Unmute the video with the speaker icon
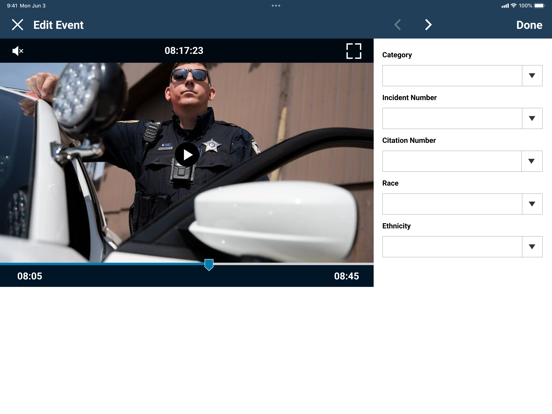The height and width of the screenshot is (414, 552). [17, 51]
